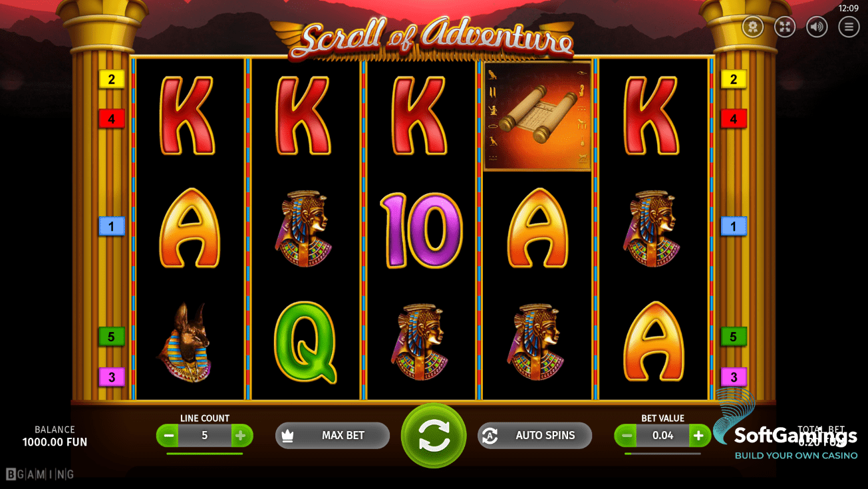Decrease the line count with minus

tap(168, 436)
